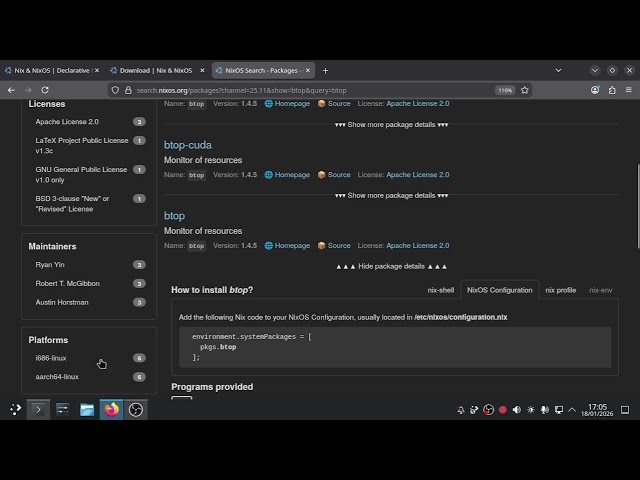Switch to Nix & NixOS Declarative tab
Screen dimensions: 640x480
pyautogui.click(x=51, y=71)
